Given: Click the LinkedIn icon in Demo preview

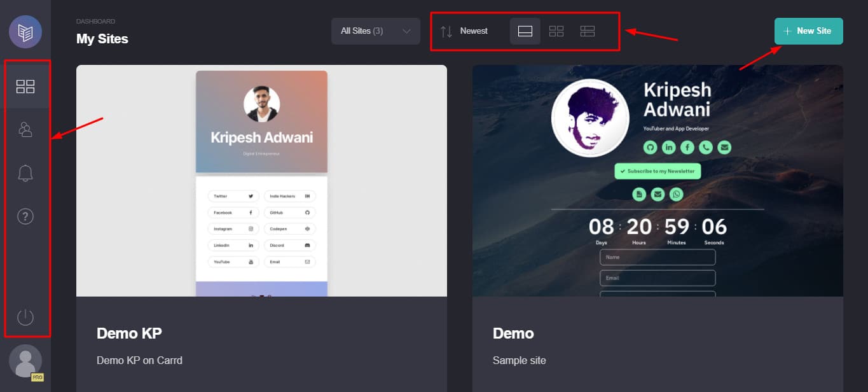Looking at the screenshot, I should click(x=668, y=148).
